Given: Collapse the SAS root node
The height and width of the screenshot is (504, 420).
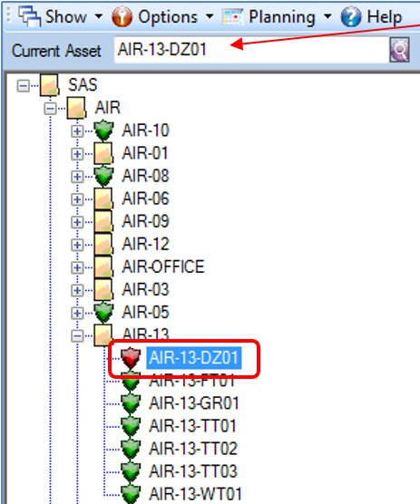Looking at the screenshot, I should 24,86.
